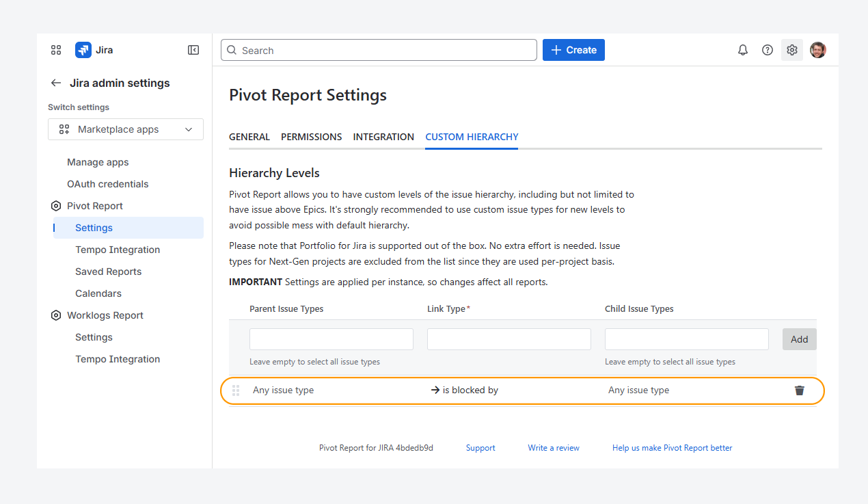Select the CUSTOM HIERARCHY tab

472,137
